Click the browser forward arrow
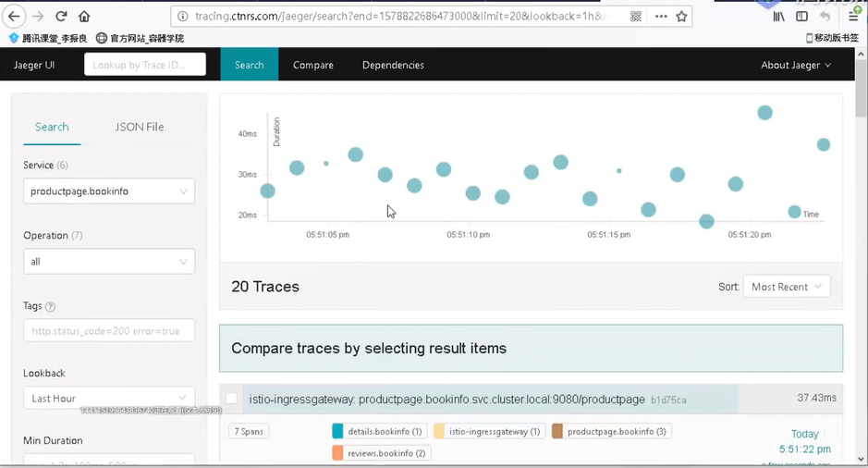This screenshot has width=868, height=468. [x=38, y=16]
